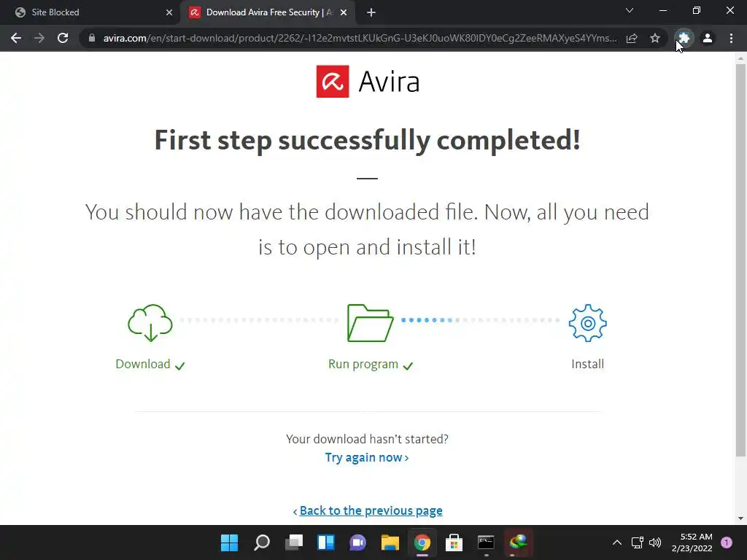747x560 pixels.
Task: Click the page vertical scrollbar thumb
Action: click(740, 260)
